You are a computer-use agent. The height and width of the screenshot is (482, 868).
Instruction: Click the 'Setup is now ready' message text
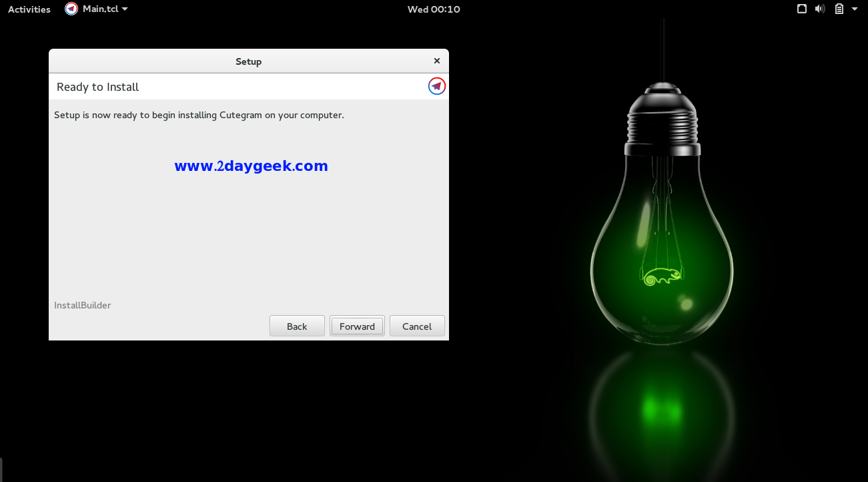pyautogui.click(x=199, y=115)
